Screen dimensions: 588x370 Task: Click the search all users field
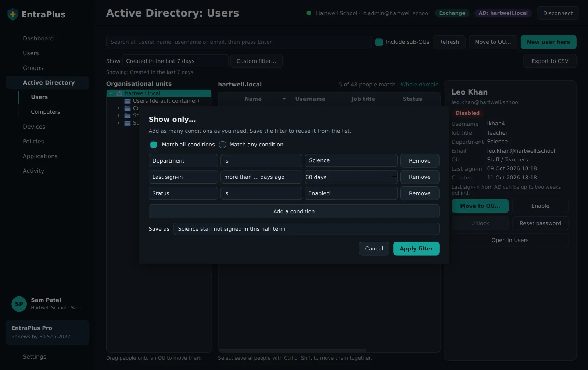pyautogui.click(x=239, y=42)
